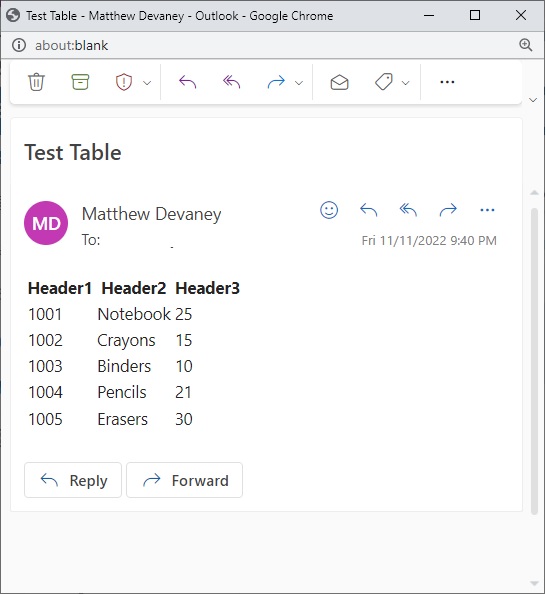546x594 pixels.
Task: Open message More actions ellipsis near date
Action: pyautogui.click(x=487, y=209)
